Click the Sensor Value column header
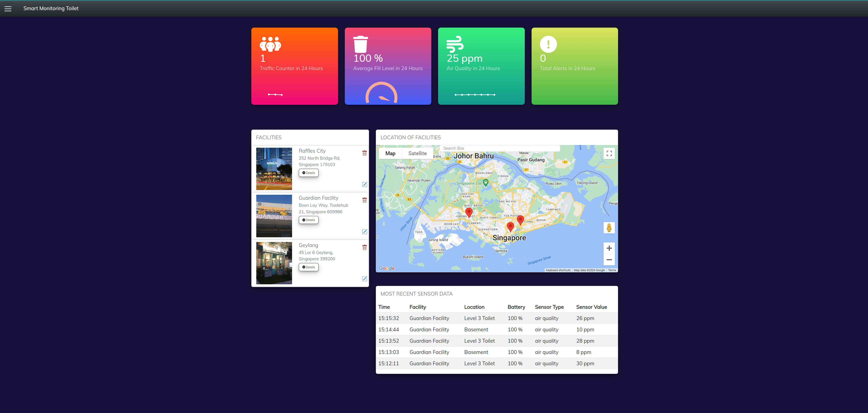The width and height of the screenshot is (868, 413). tap(591, 307)
